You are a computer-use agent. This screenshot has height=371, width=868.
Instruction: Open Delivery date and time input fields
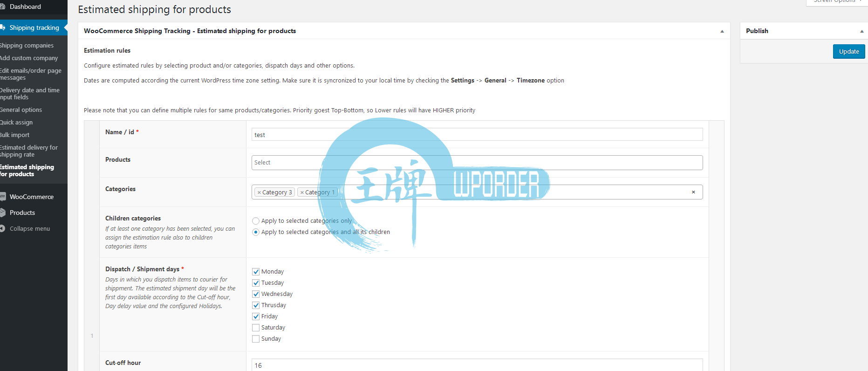(30, 94)
